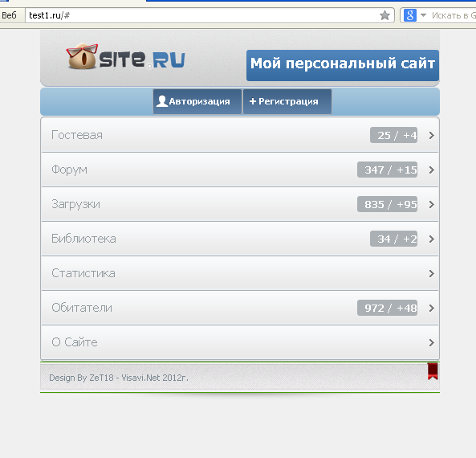This screenshot has width=476, height=458.
Task: Expand the Библиотека chevron arrow
Action: [432, 239]
